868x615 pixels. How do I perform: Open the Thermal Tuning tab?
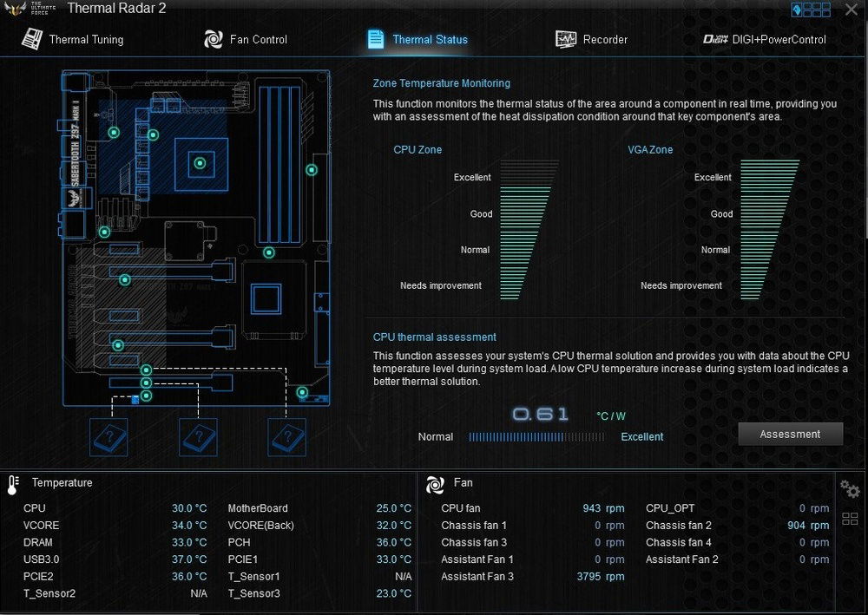click(73, 39)
